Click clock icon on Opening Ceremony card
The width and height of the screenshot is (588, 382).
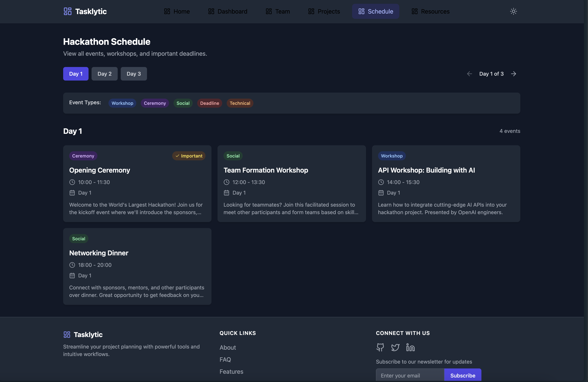[72, 182]
